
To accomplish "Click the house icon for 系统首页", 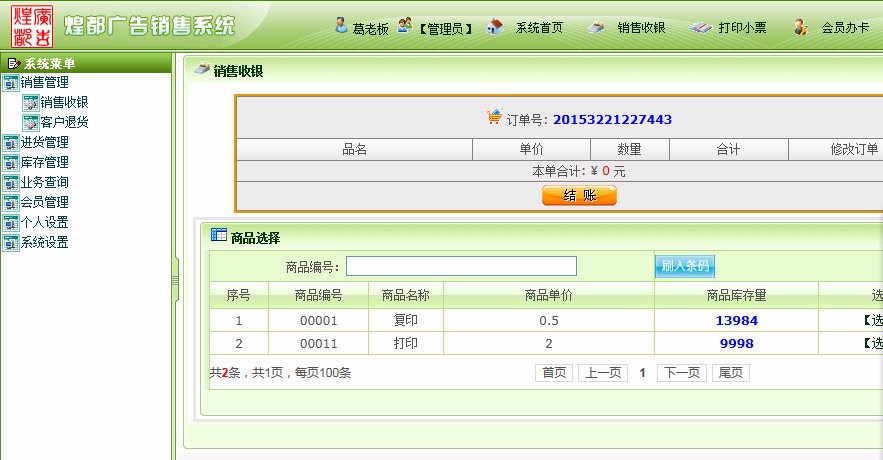I will coord(495,27).
